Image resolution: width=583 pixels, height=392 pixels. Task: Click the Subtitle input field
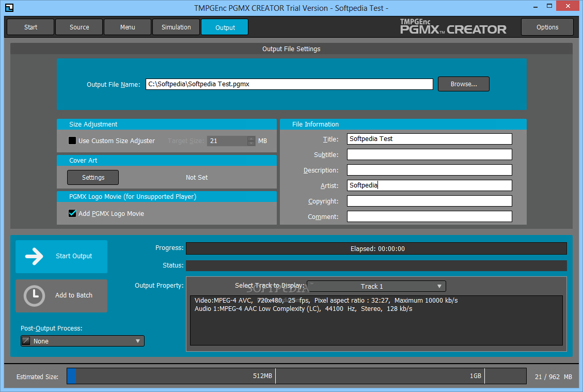click(x=430, y=154)
